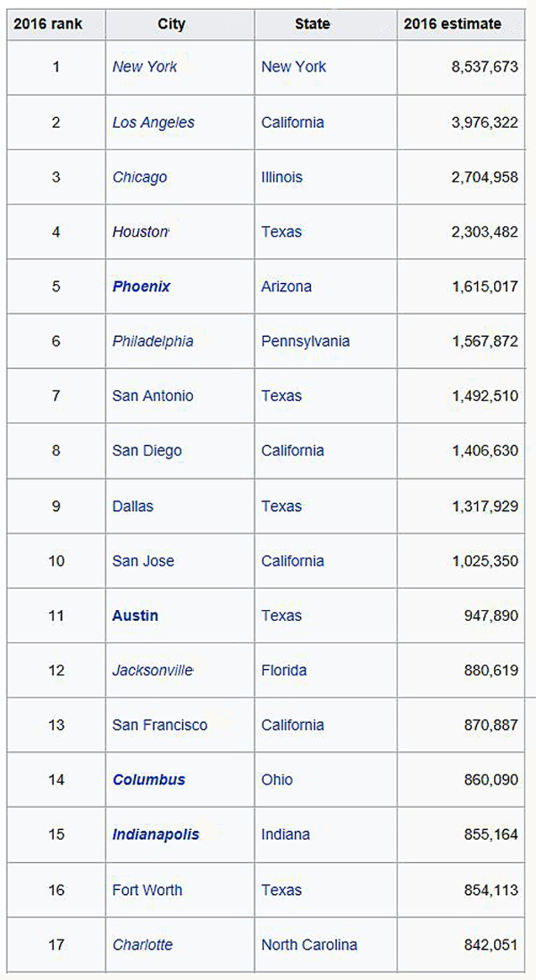Viewport: 536px width, 980px height.
Task: Open the San Francisco link
Action: tap(160, 725)
